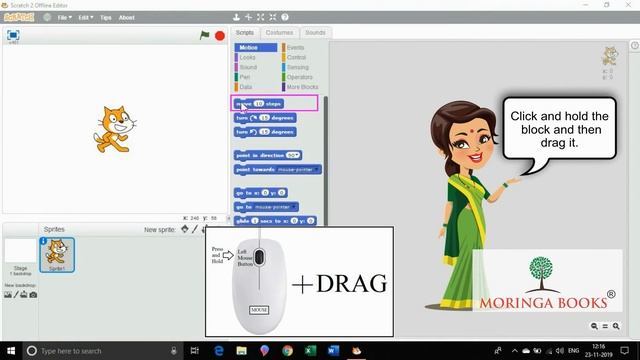Open the File menu

click(x=64, y=18)
